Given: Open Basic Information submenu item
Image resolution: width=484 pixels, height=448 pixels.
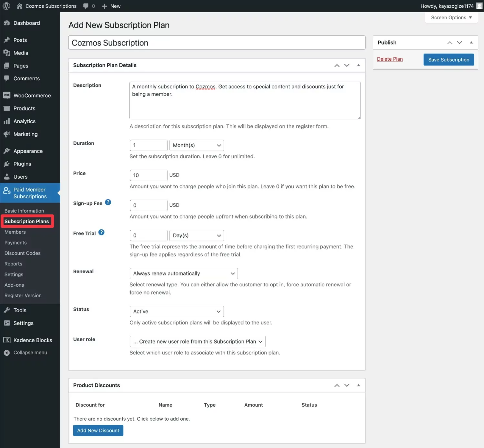Looking at the screenshot, I should coord(24,211).
